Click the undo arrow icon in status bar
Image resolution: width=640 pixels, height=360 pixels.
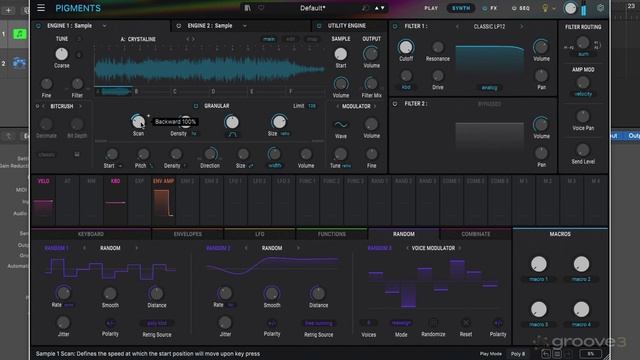546,354
